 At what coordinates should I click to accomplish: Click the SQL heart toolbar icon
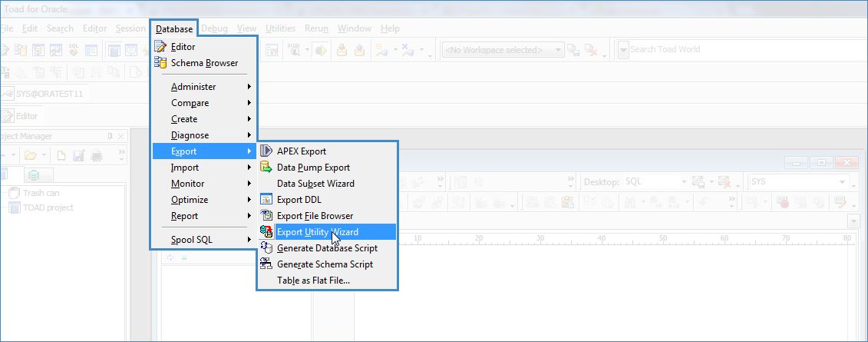(x=74, y=51)
